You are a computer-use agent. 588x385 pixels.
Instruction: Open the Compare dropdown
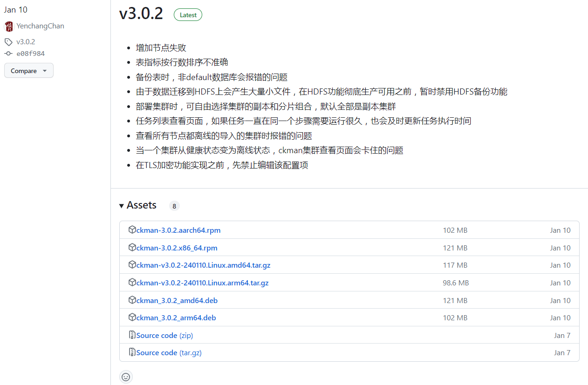(29, 71)
